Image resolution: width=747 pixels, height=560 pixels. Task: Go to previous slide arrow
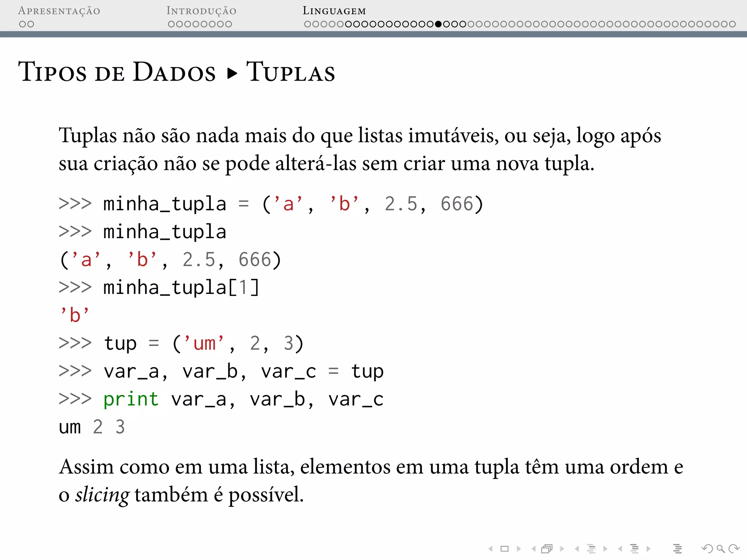pos(491,549)
